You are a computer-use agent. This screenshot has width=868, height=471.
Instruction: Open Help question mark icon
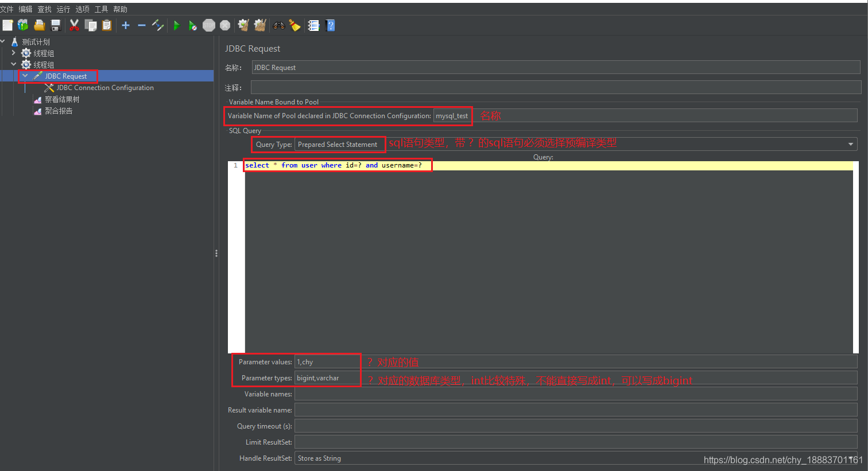click(330, 25)
